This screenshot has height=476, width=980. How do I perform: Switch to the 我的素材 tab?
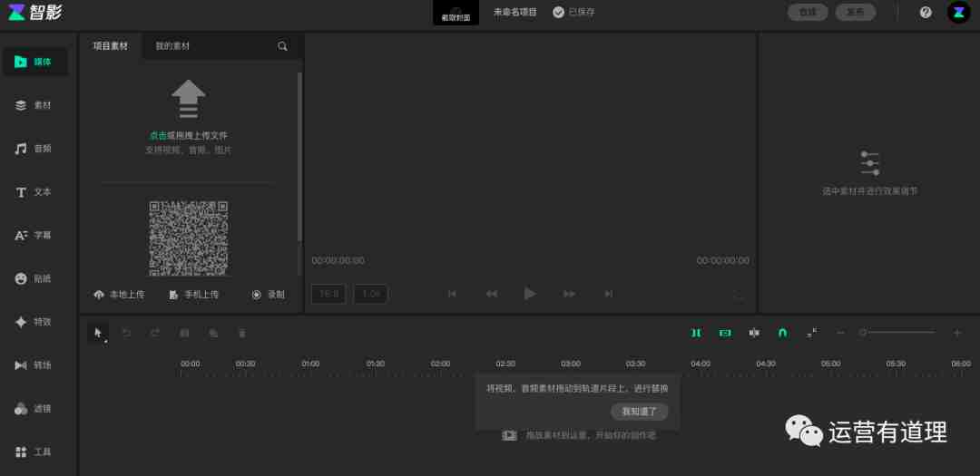tap(172, 46)
